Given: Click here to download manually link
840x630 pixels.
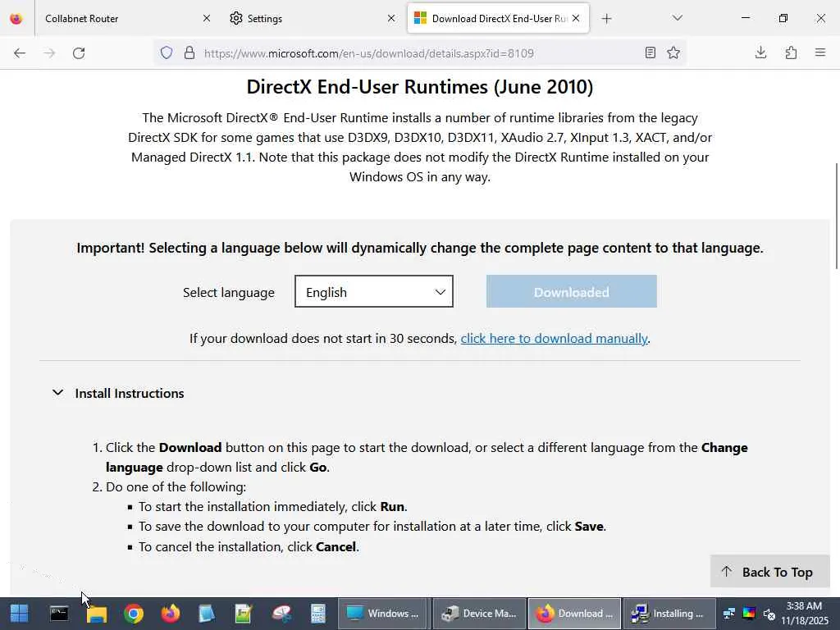Looking at the screenshot, I should pyautogui.click(x=554, y=339).
